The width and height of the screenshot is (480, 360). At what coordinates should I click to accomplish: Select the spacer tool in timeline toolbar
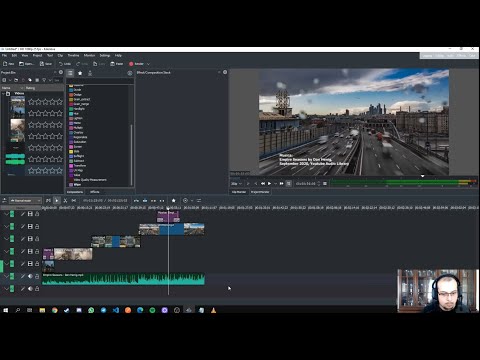point(74,200)
